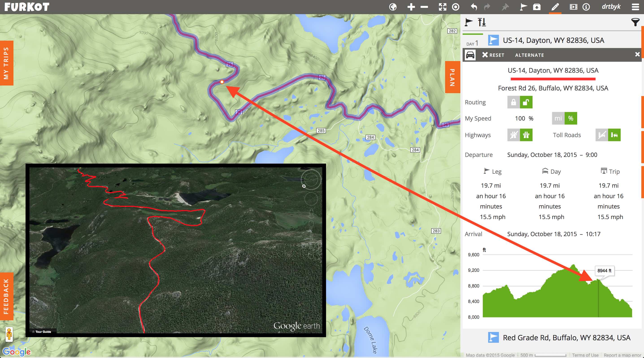Image resolution: width=644 pixels, height=358 pixels.
Task: Click the departure date Sunday, October 18, 2015
Action: point(542,155)
